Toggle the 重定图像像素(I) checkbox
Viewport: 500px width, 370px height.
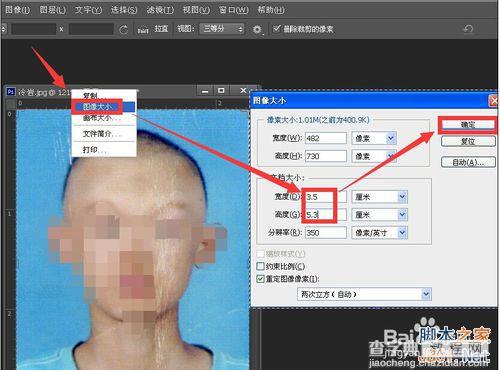[260, 279]
